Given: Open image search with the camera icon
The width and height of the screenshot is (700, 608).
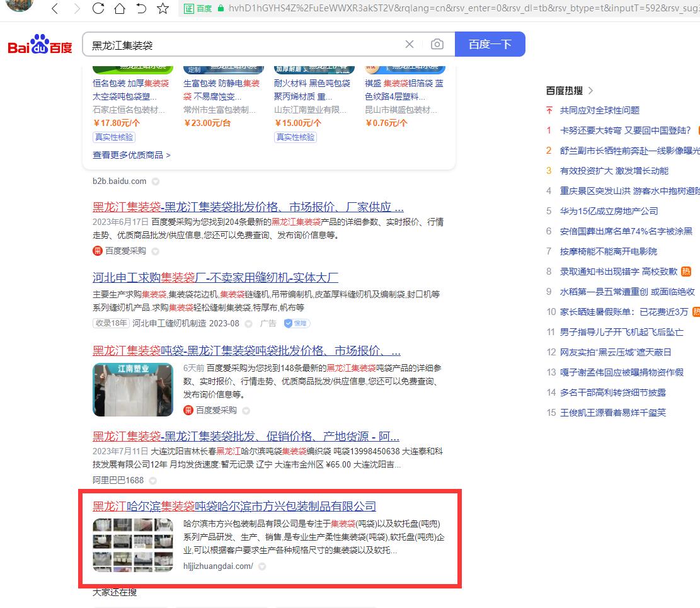Looking at the screenshot, I should pyautogui.click(x=437, y=44).
